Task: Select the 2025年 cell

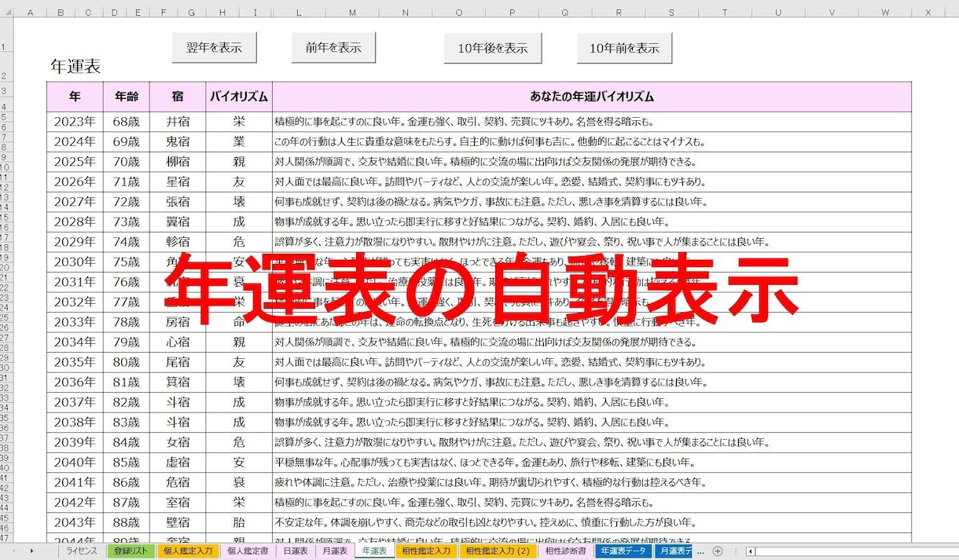Action: point(75,162)
